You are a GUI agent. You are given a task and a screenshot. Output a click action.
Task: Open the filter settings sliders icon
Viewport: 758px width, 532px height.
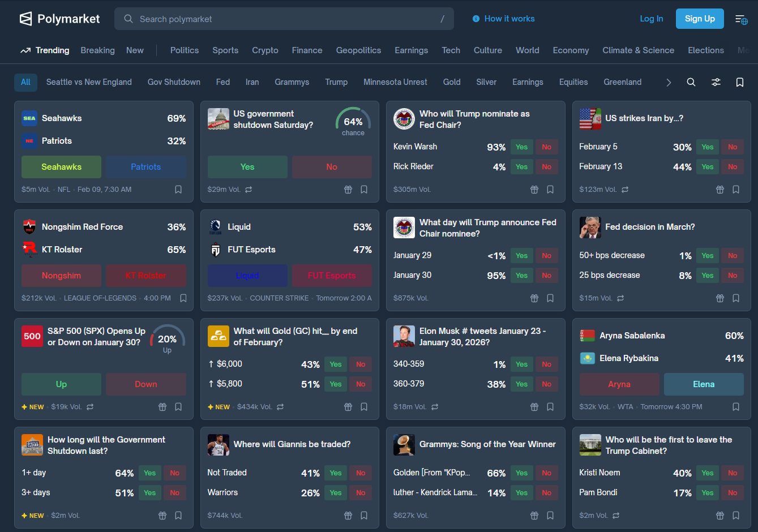[716, 82]
